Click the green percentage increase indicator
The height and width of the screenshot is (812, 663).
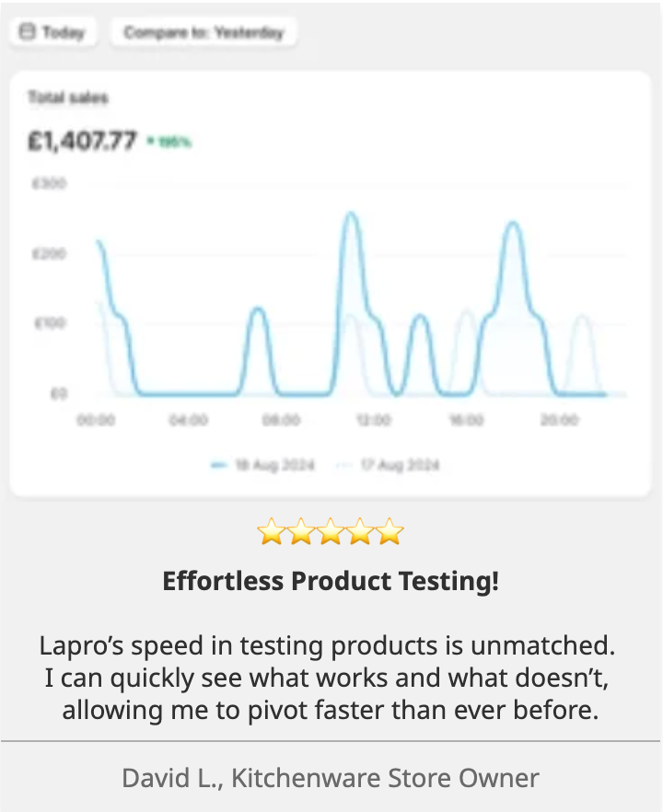point(169,143)
